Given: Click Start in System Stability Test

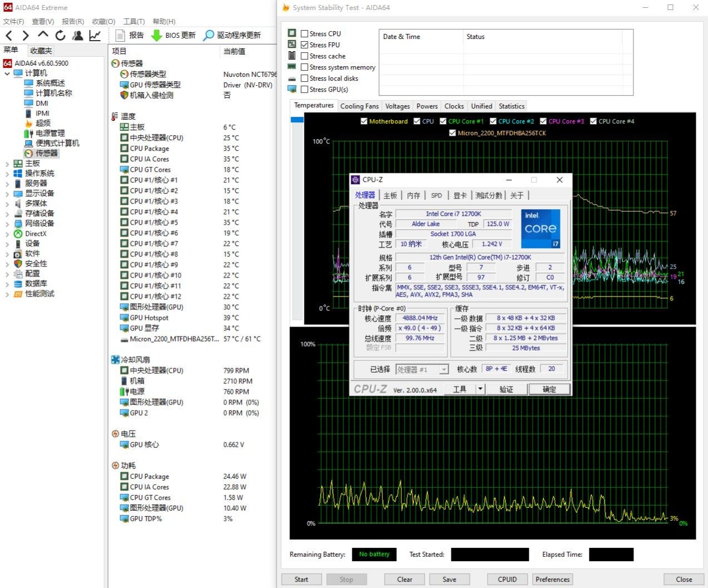Looking at the screenshot, I should [x=301, y=579].
